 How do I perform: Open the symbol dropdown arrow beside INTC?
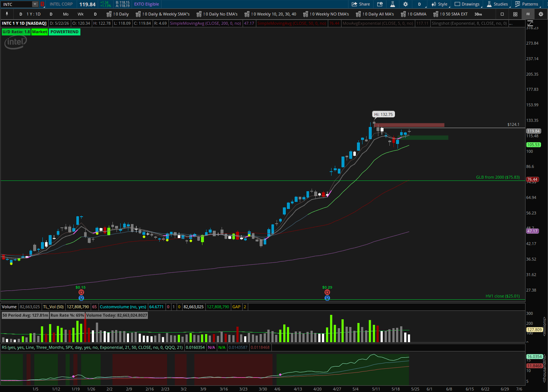(35, 4)
